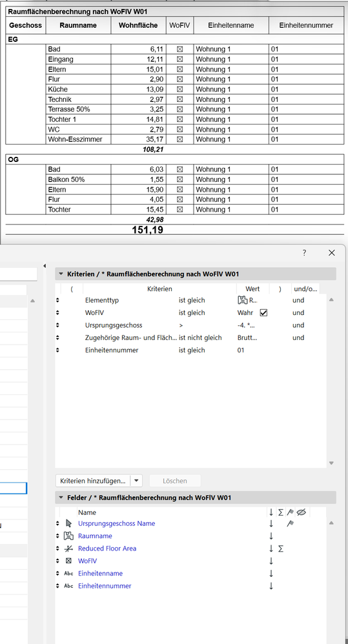The width and height of the screenshot is (348, 644).
Task: Toggle the sum icon for Reduced Floor Area
Action: [x=281, y=548]
